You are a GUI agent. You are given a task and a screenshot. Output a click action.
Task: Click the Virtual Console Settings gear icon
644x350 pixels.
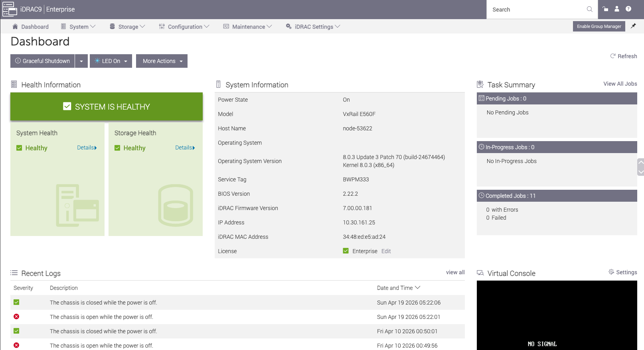click(x=611, y=272)
